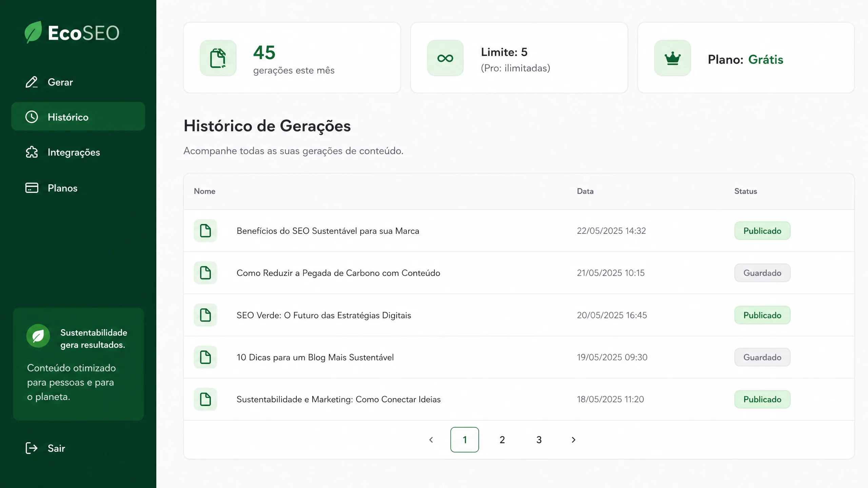868x488 pixels.
Task: Click file icon for SEO Verde row
Action: (x=205, y=315)
